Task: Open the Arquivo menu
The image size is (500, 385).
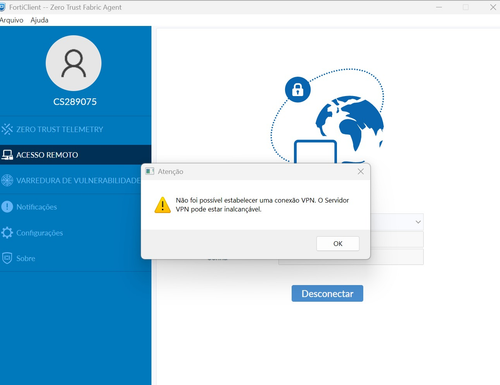Action: [x=12, y=20]
